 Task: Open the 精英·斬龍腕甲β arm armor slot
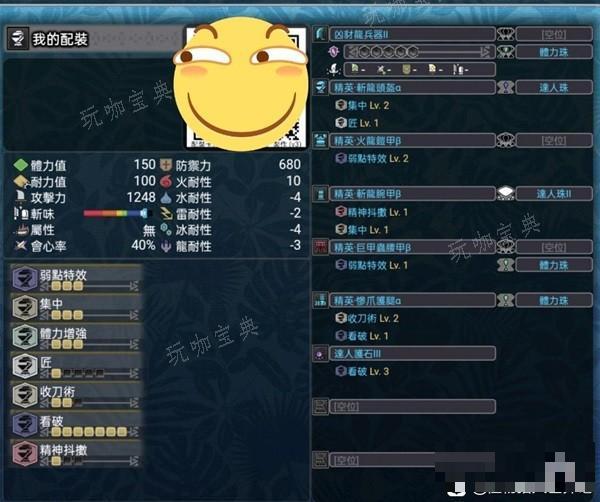[412, 194]
